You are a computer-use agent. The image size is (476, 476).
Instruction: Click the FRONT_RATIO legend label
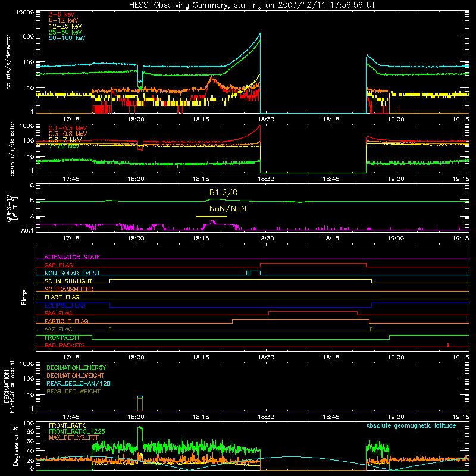[x=68, y=425]
